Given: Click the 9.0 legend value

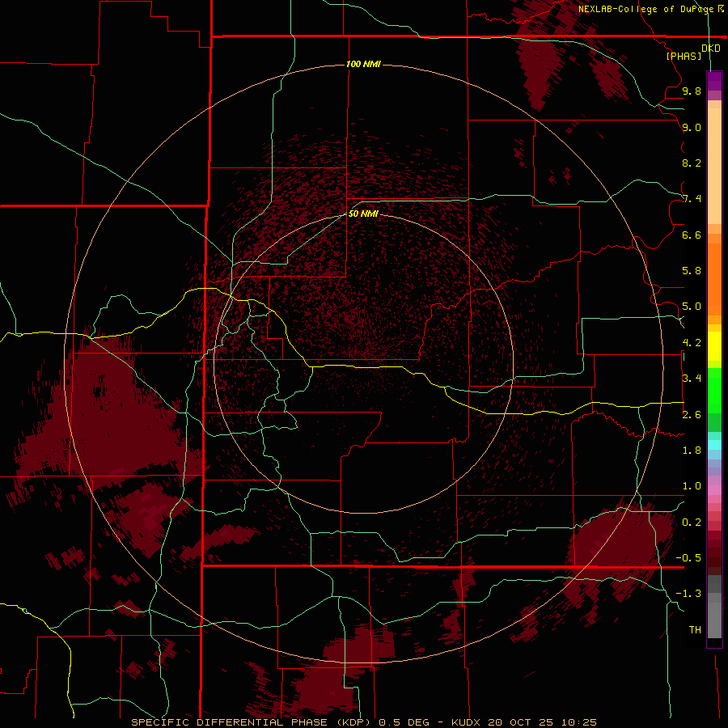Looking at the screenshot, I should (692, 127).
